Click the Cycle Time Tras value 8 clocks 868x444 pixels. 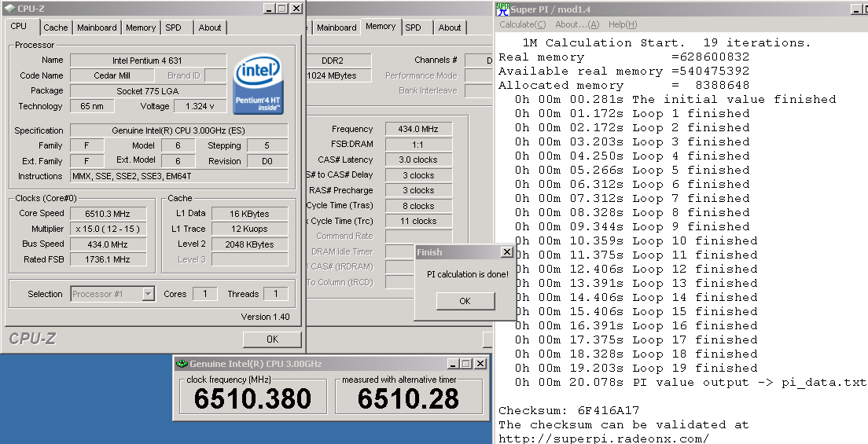pos(418,206)
